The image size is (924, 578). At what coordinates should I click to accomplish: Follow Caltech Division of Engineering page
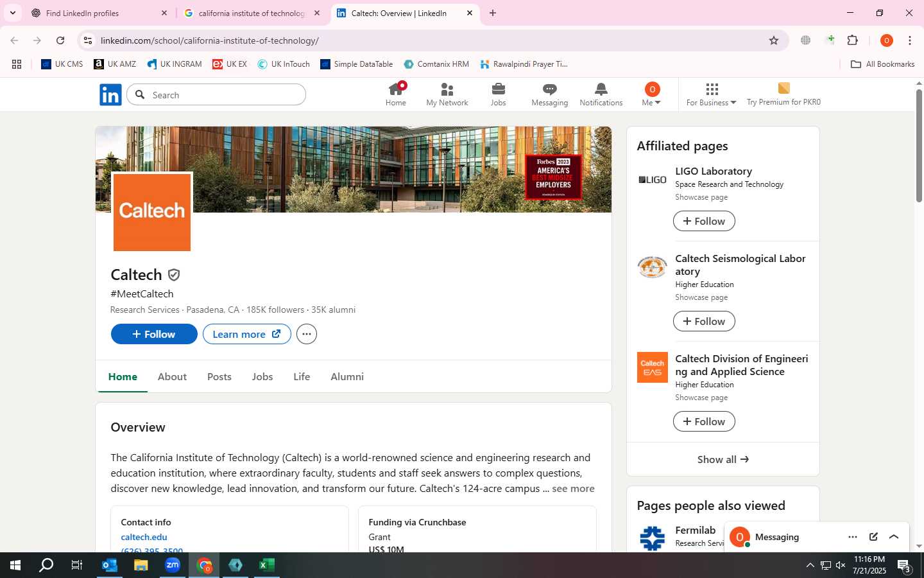point(704,421)
